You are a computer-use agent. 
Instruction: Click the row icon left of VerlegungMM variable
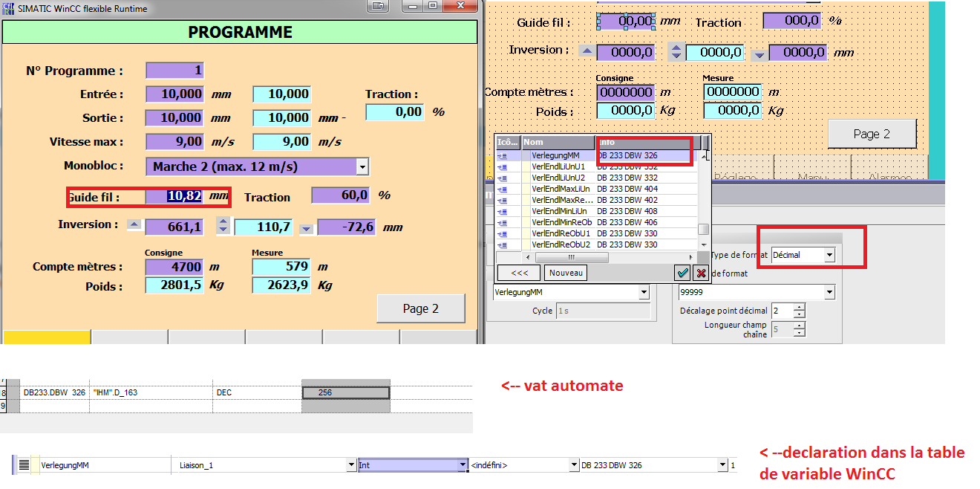[24, 465]
